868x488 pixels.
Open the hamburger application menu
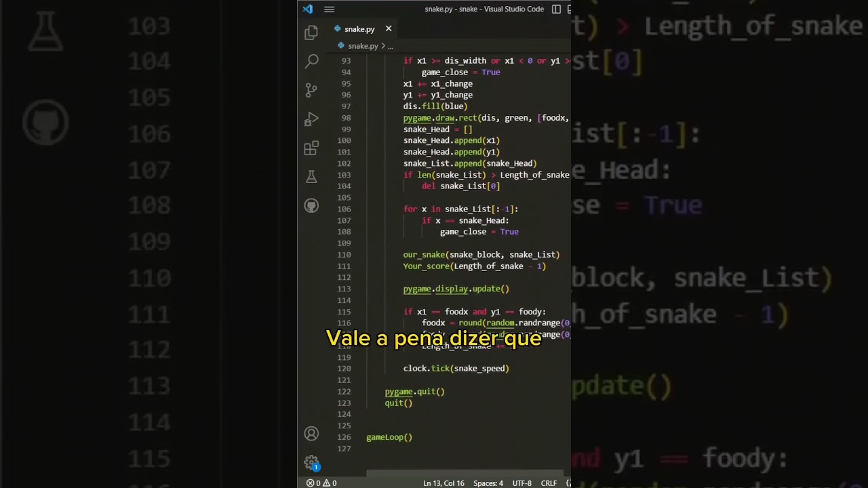(x=329, y=9)
